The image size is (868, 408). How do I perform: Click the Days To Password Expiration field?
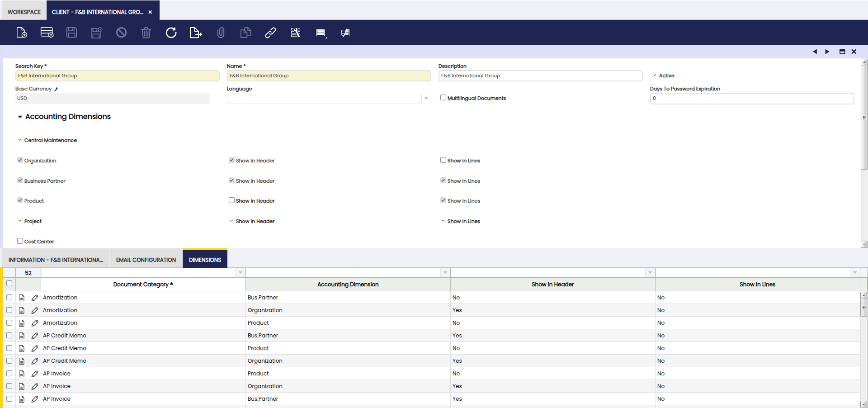pyautogui.click(x=751, y=98)
